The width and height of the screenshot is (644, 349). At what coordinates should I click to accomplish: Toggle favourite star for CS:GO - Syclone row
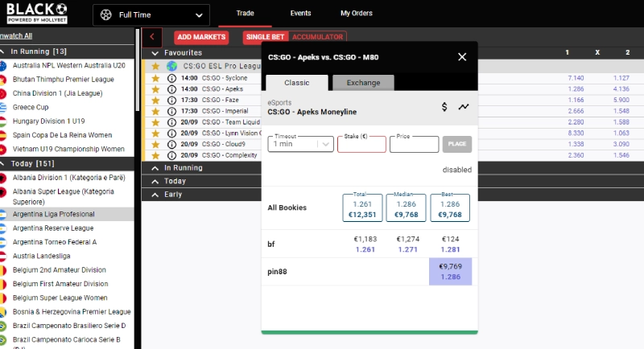click(155, 78)
